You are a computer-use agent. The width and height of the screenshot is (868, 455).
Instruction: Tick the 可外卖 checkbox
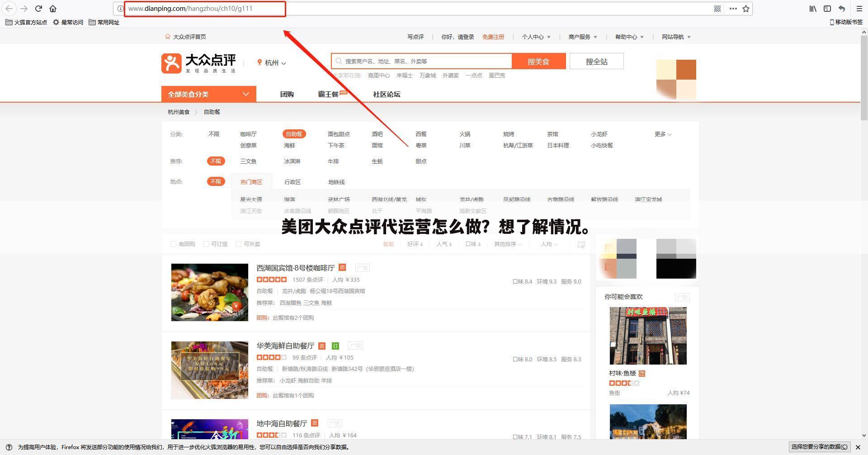(238, 244)
